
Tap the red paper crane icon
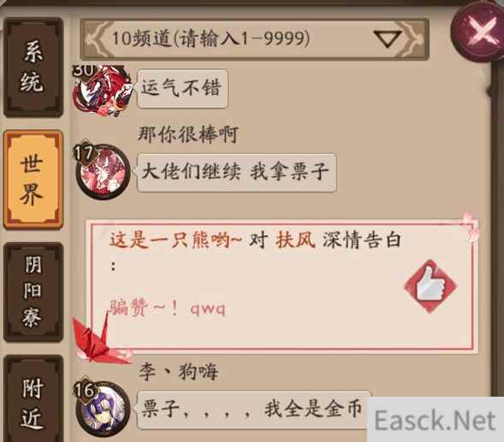pyautogui.click(x=99, y=340)
